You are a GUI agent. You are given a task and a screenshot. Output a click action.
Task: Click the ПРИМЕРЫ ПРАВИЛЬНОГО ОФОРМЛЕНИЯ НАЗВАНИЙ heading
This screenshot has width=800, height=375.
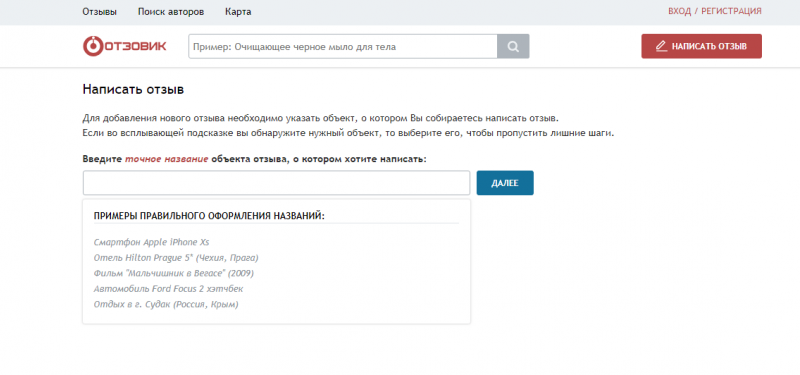coord(209,216)
